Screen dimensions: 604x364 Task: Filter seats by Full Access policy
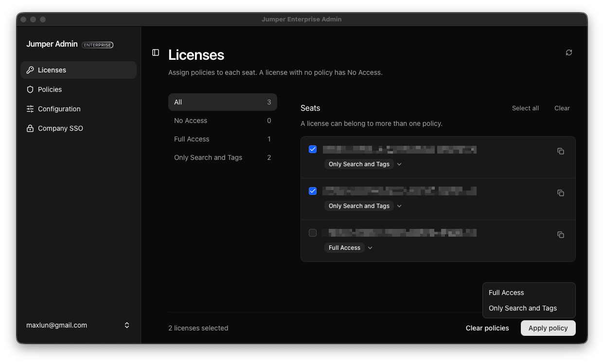tap(223, 139)
